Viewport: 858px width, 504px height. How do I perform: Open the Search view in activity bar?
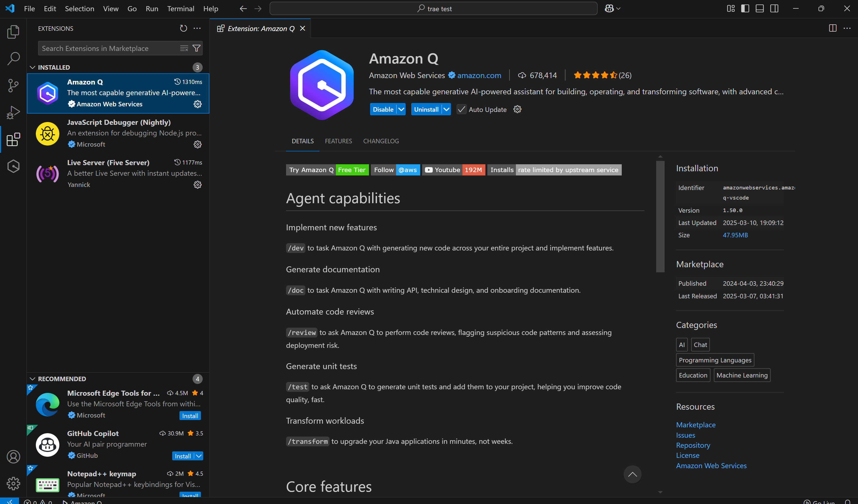pos(13,58)
